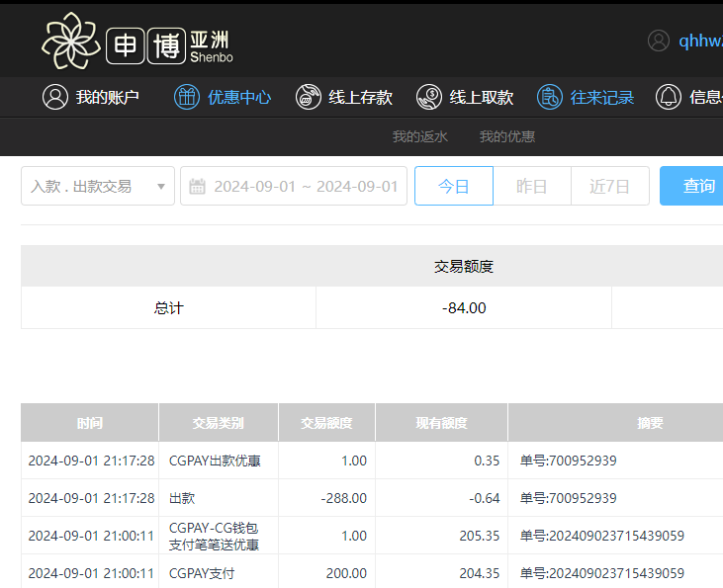Click the qhhw username link
723x588 pixels.
(x=700, y=41)
